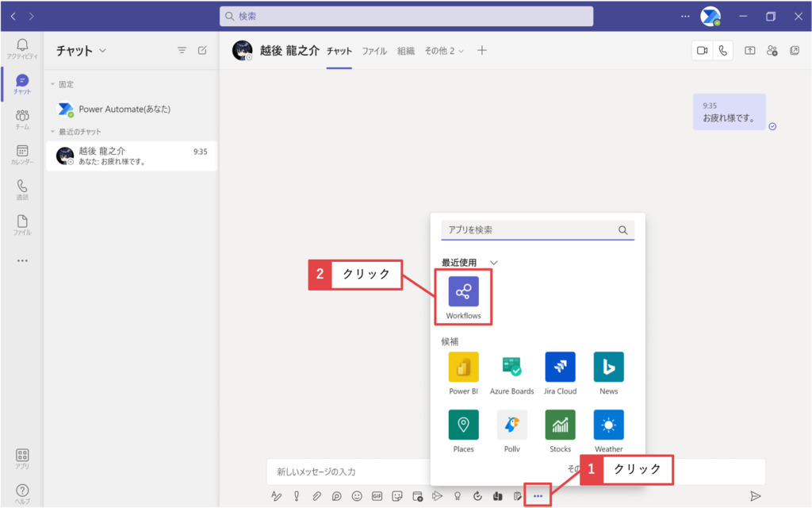Open Files in the sidebar
The width and height of the screenshot is (812, 508).
[x=22, y=225]
